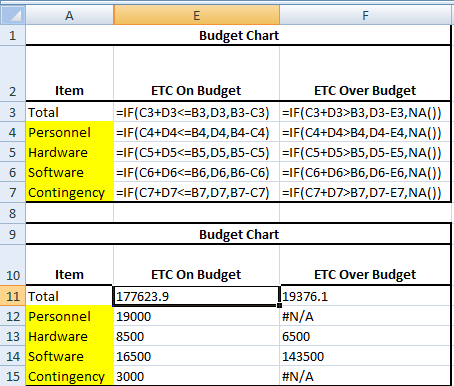Image resolution: width=454 pixels, height=386 pixels.
Task: Select the cell containing 16500
Action: click(x=196, y=356)
